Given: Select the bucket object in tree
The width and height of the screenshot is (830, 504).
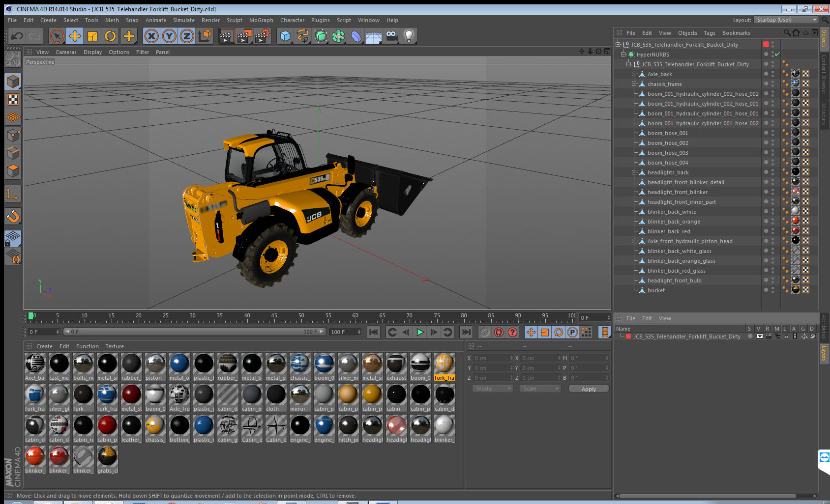Looking at the screenshot, I should tap(656, 290).
